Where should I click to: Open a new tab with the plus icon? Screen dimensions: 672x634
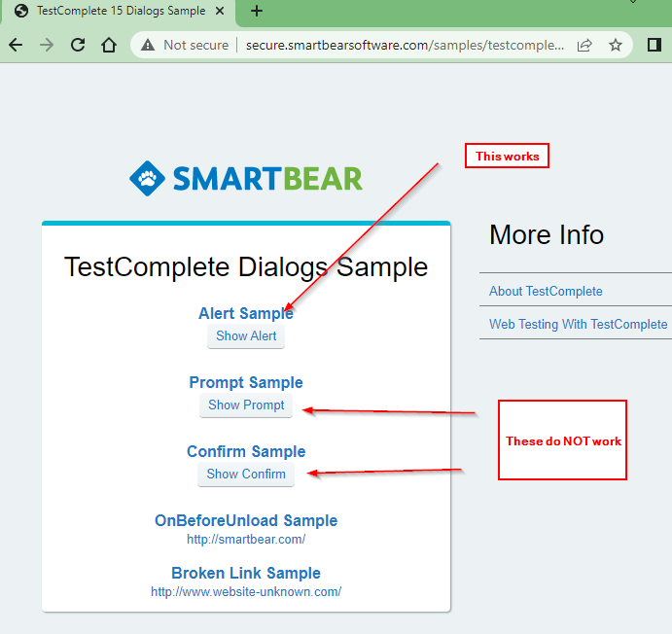coord(257,11)
